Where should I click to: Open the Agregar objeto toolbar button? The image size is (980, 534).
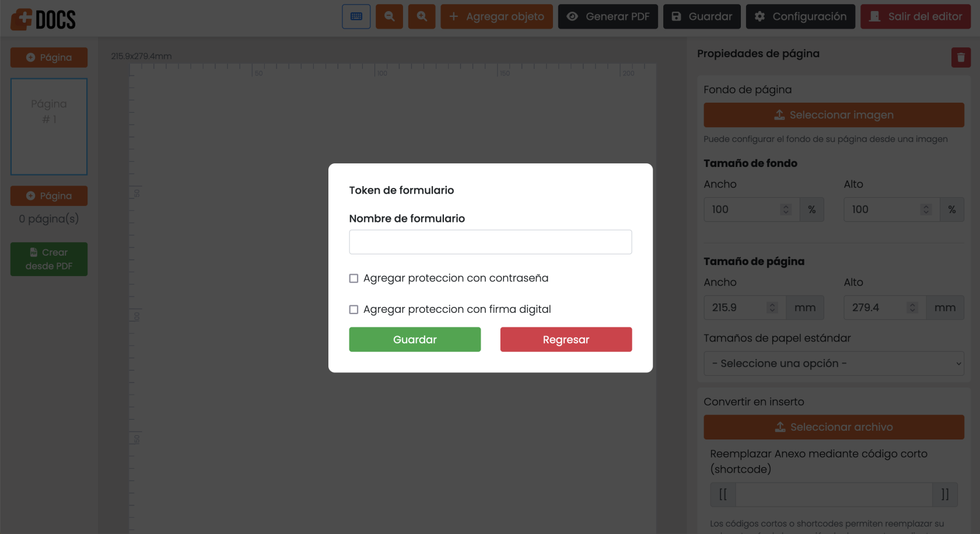496,16
